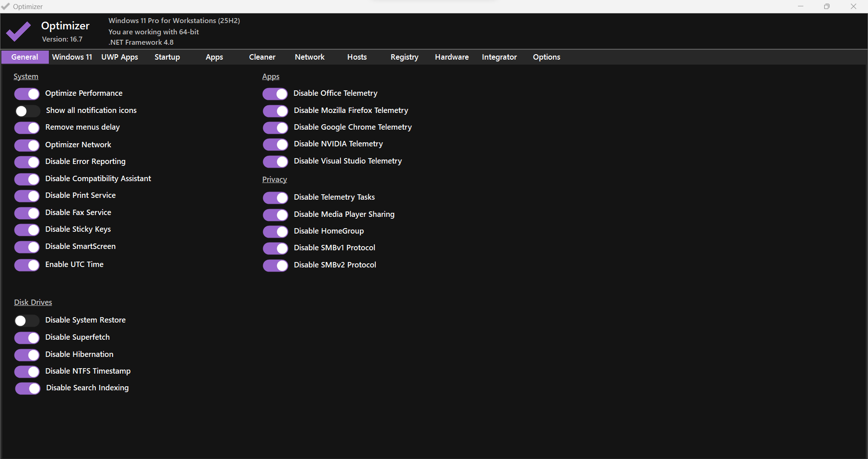Open the Hardware tab

pyautogui.click(x=452, y=57)
